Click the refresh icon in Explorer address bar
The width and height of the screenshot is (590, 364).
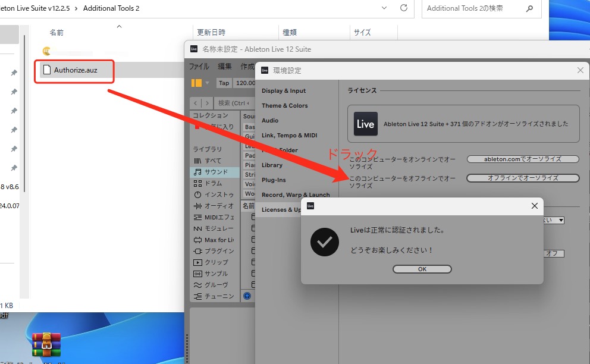pos(404,8)
